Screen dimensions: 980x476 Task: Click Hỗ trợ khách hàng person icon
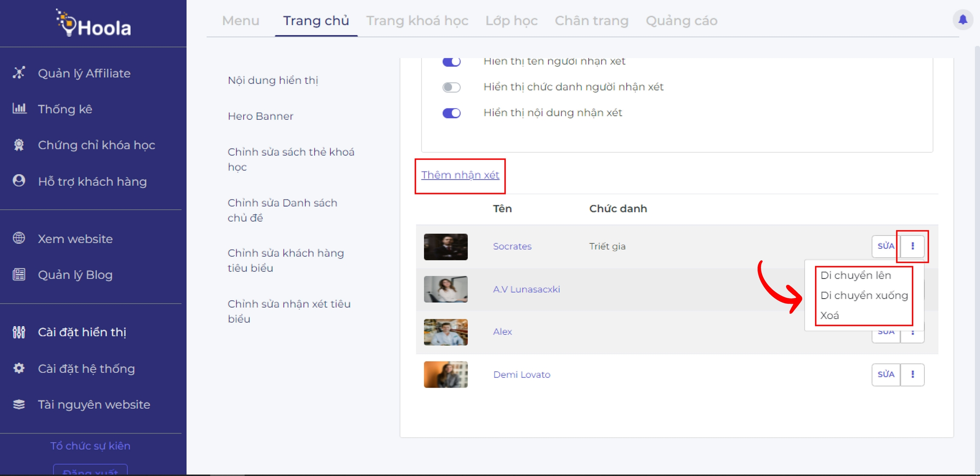[x=19, y=181]
